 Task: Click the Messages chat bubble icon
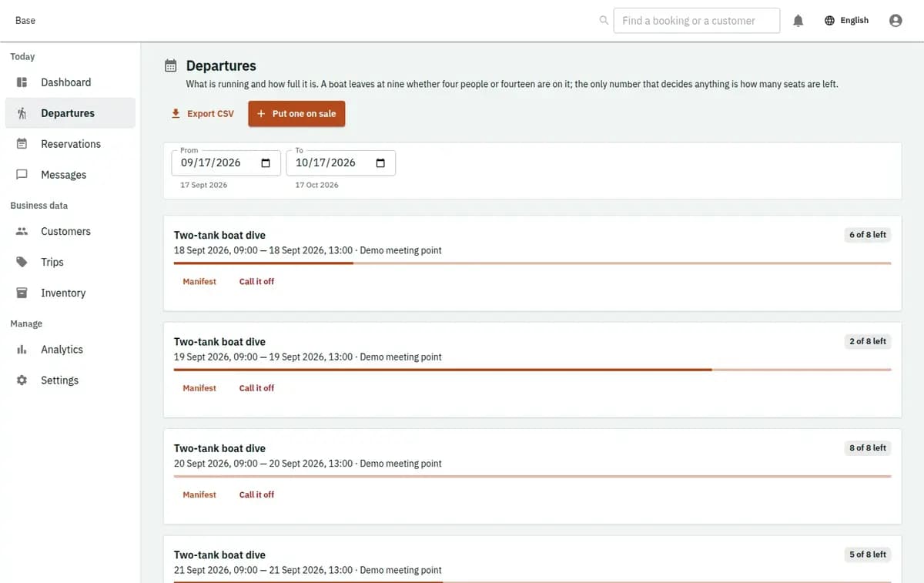click(22, 175)
